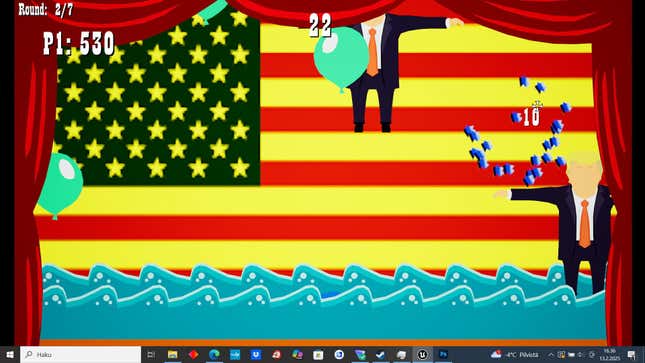Open File Explorer from the taskbar
The height and width of the screenshot is (363, 645).
(172, 354)
